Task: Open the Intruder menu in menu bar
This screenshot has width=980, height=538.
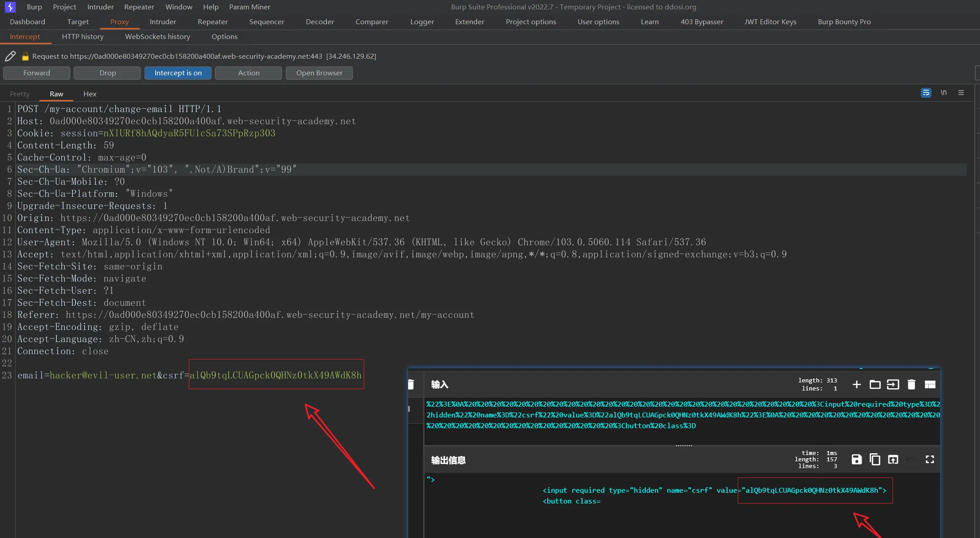Action: point(100,7)
